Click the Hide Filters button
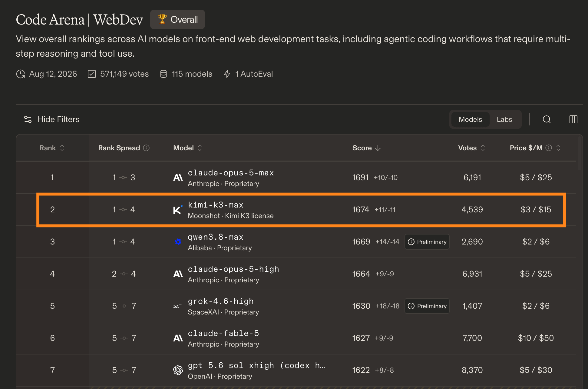Image resolution: width=588 pixels, height=389 pixels. pyautogui.click(x=52, y=119)
